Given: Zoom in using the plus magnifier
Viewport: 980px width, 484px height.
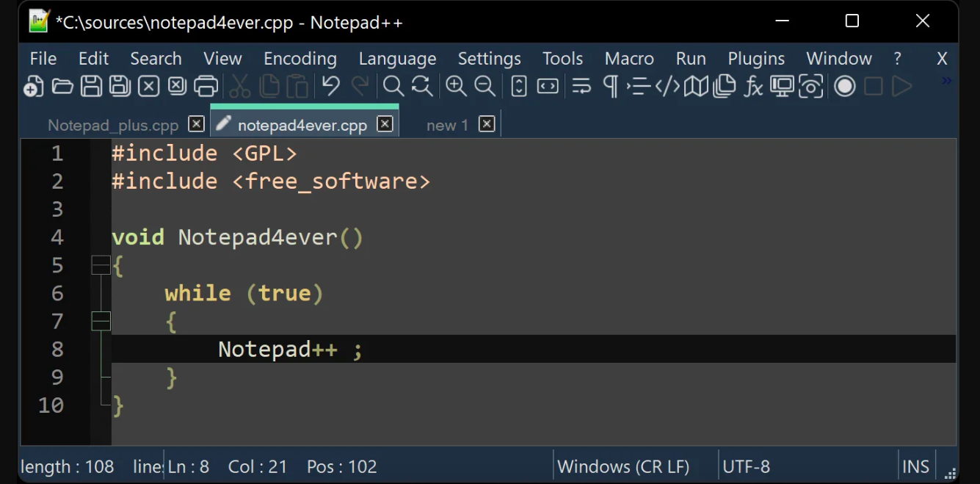Looking at the screenshot, I should point(456,87).
